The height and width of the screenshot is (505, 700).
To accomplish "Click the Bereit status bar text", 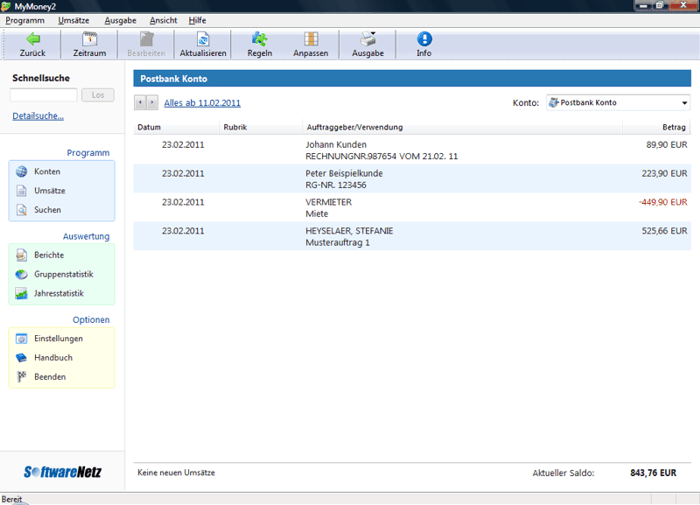I will (12, 499).
